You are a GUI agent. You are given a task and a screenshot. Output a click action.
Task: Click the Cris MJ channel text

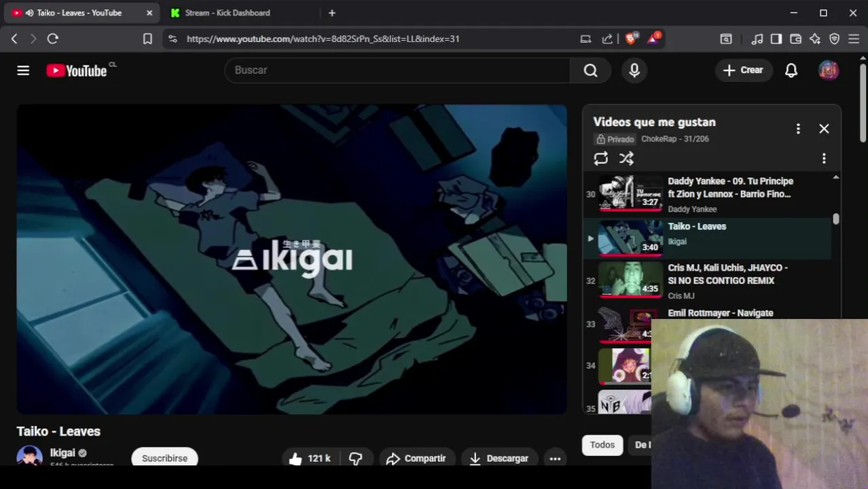point(681,296)
